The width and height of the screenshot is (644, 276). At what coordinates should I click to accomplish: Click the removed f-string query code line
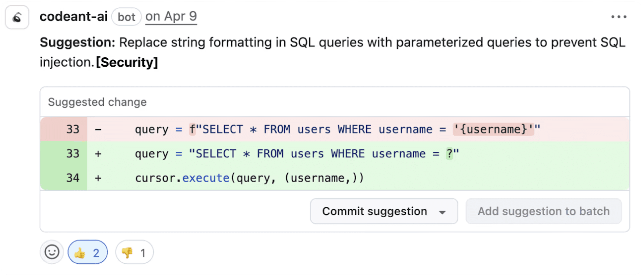(337, 129)
